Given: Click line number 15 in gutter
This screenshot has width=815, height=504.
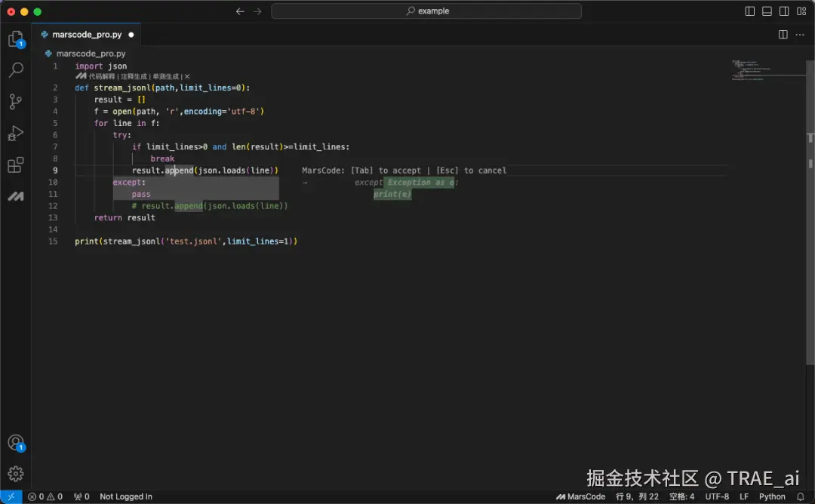Looking at the screenshot, I should point(53,241).
